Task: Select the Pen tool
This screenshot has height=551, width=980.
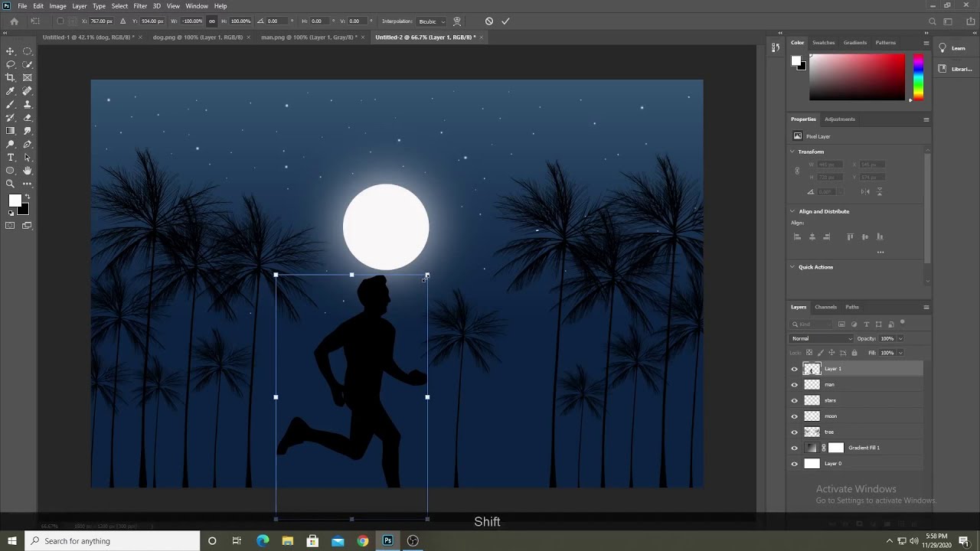Action: tap(28, 144)
